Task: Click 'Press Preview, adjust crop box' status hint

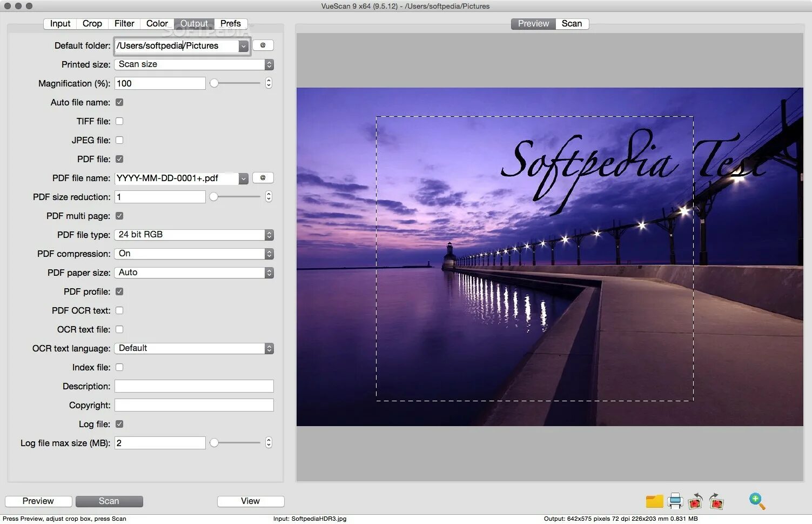Action: (64, 519)
